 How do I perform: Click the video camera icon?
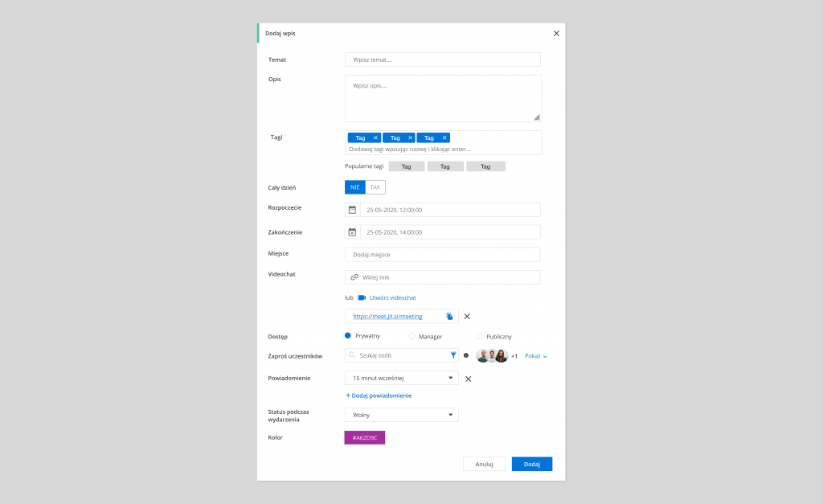tap(362, 297)
